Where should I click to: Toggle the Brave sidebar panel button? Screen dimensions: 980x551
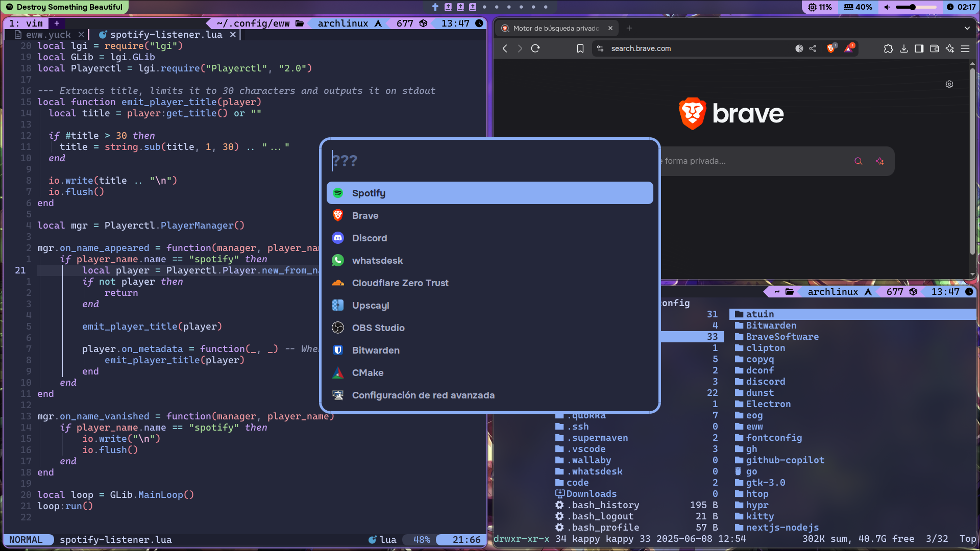coord(919,48)
